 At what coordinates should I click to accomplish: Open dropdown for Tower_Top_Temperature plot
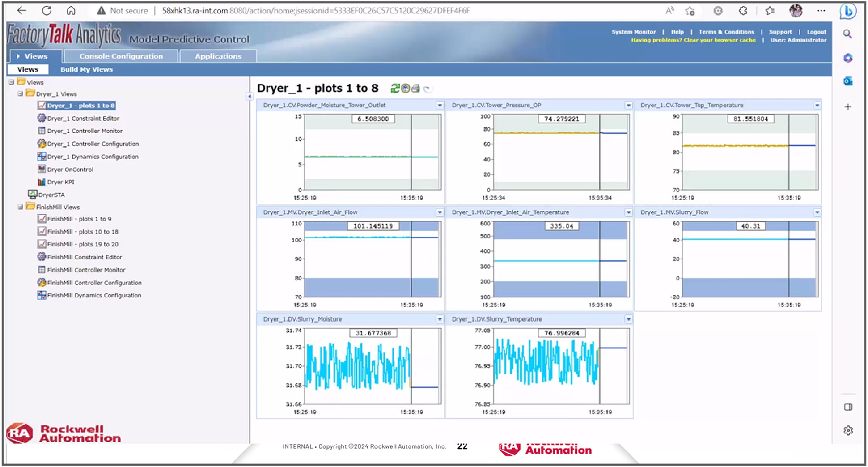pyautogui.click(x=817, y=105)
